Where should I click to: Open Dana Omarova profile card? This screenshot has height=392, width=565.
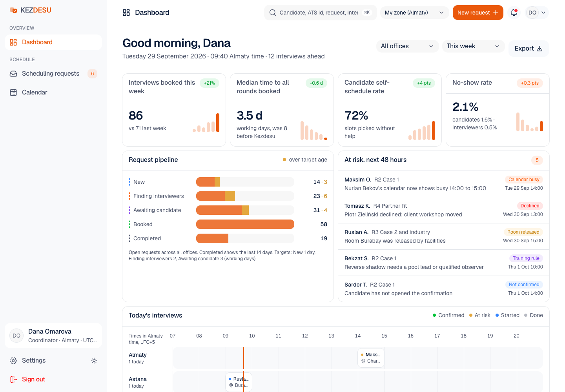pos(53,336)
